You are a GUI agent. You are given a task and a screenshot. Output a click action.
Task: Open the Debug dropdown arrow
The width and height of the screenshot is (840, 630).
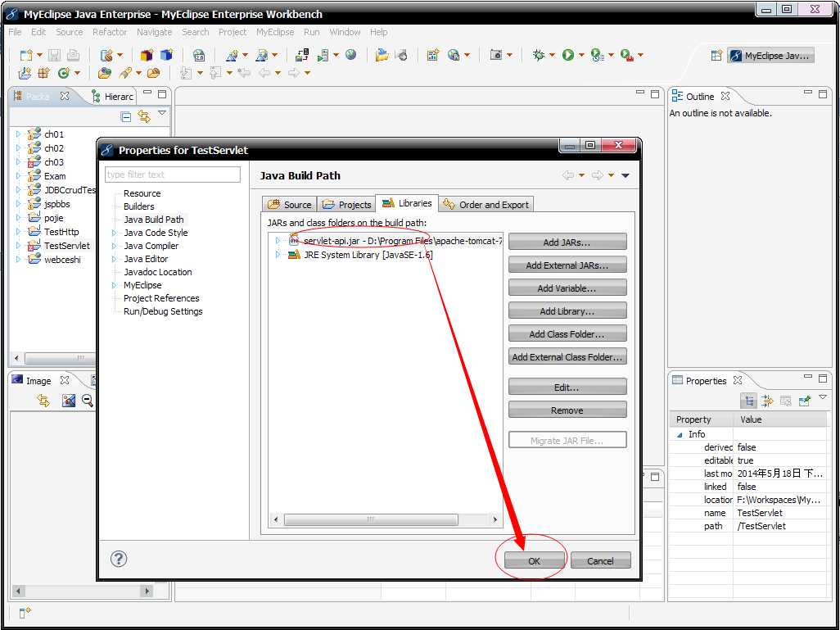tap(553, 55)
